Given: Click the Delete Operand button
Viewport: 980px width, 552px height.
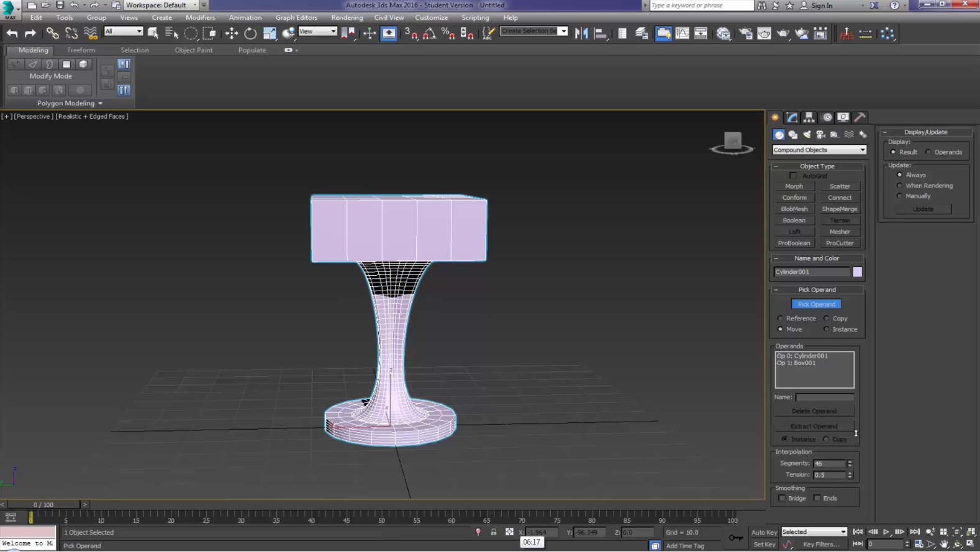Looking at the screenshot, I should [x=814, y=411].
